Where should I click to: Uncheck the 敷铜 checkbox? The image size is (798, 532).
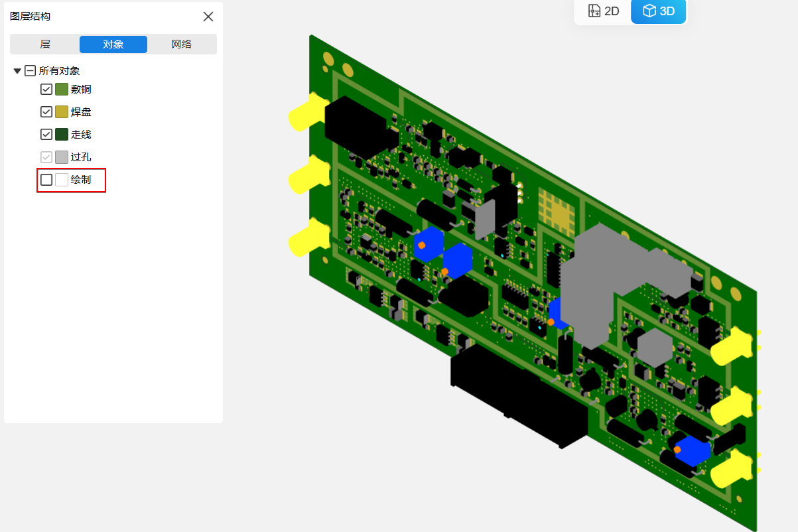click(x=46, y=90)
